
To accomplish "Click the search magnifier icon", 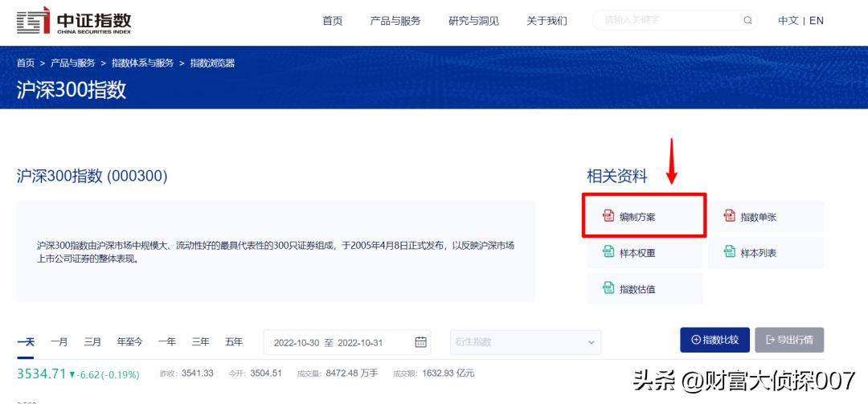I will pyautogui.click(x=747, y=20).
